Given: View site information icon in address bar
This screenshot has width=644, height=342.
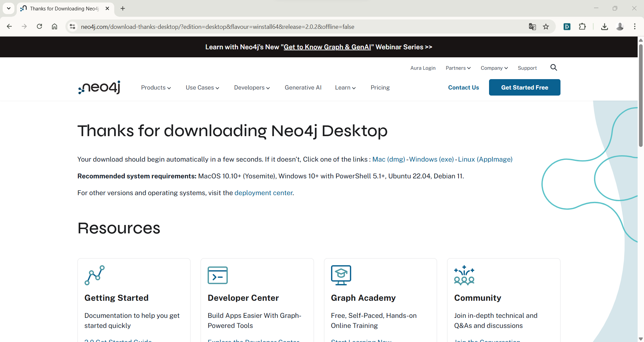Looking at the screenshot, I should (x=72, y=26).
